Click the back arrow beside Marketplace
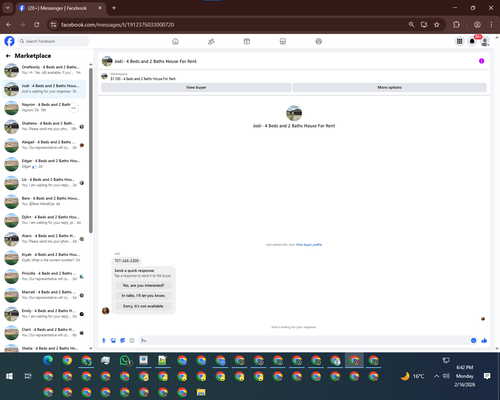500x400 pixels. click(8, 56)
